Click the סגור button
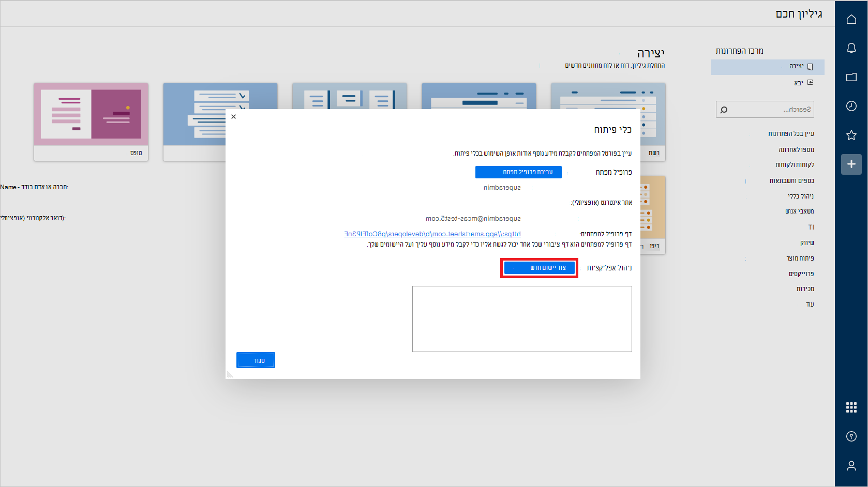Viewport: 868px width, 487px height. 256,360
